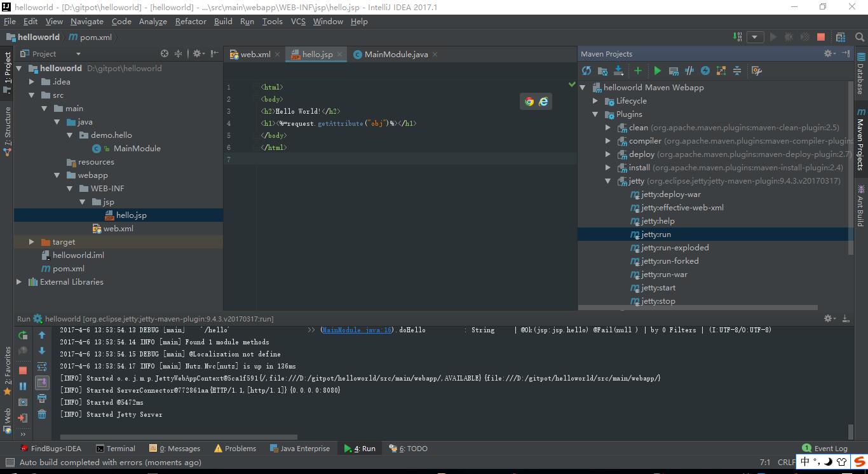
Task: Open the Terminal tool window button
Action: click(x=116, y=449)
